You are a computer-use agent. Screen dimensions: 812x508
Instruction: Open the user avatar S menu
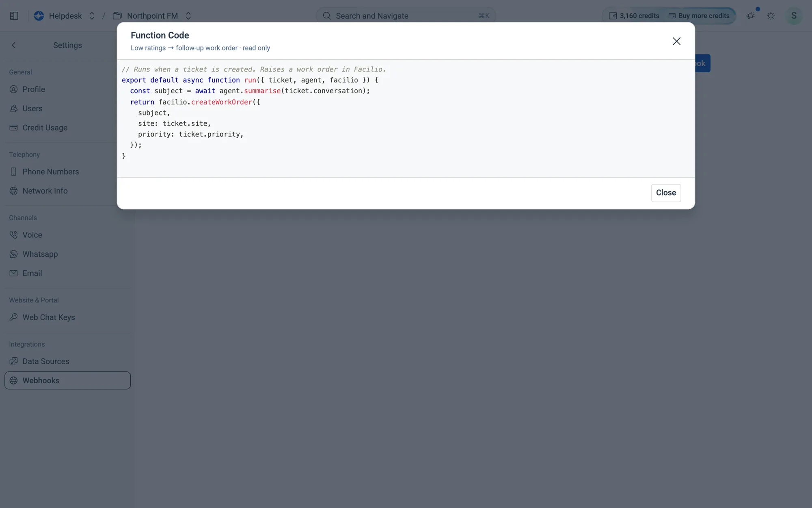(x=794, y=16)
